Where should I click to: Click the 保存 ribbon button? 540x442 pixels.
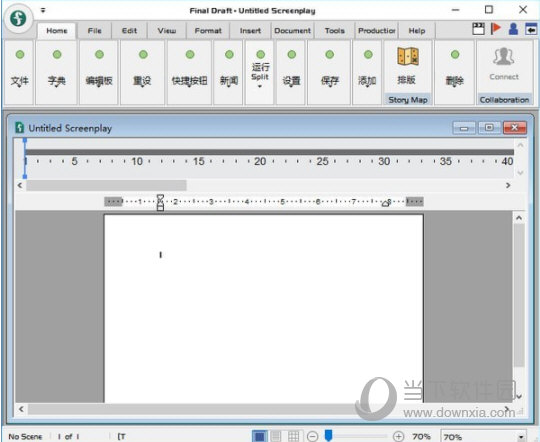(x=329, y=72)
